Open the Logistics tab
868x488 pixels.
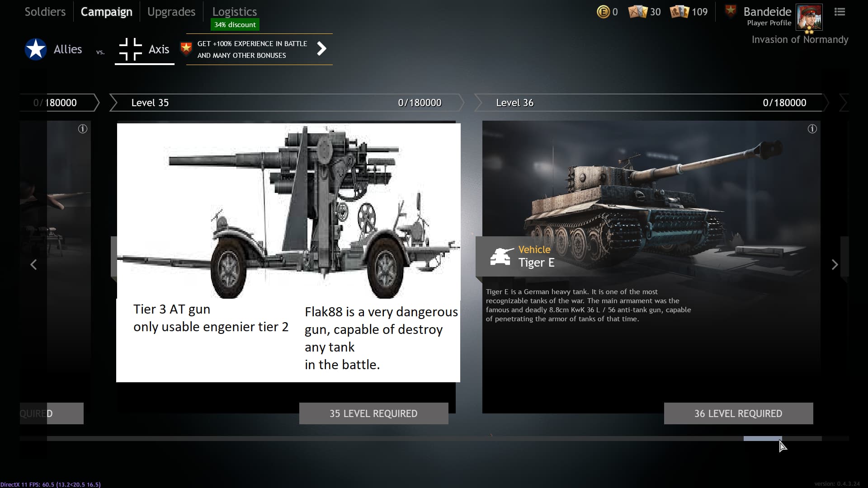(x=234, y=12)
